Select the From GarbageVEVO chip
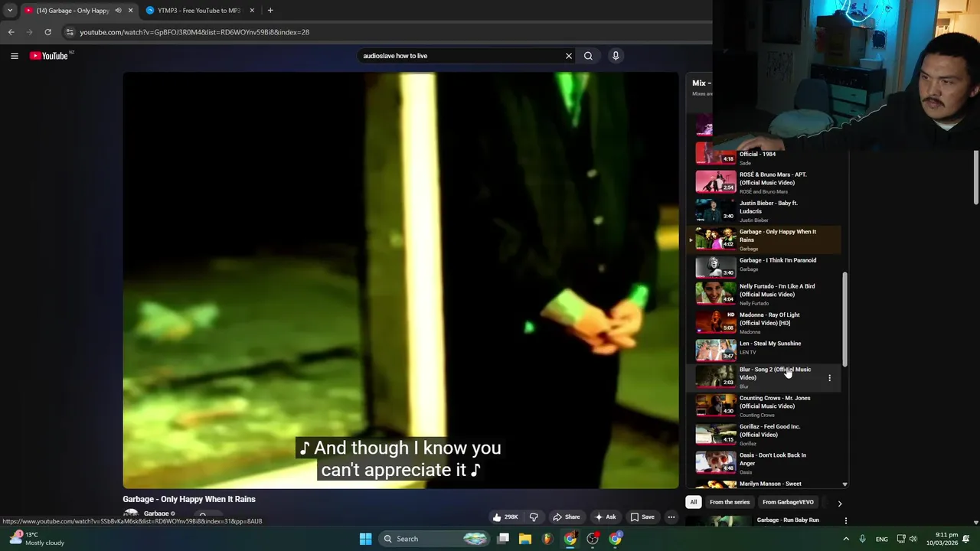Viewport: 980px width, 551px height. pyautogui.click(x=788, y=502)
